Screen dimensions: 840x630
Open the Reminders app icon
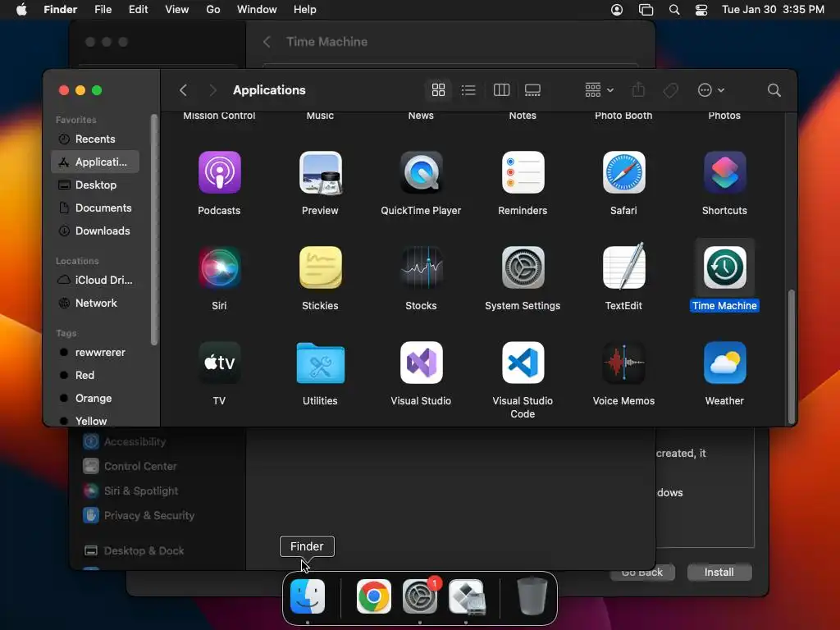523,172
